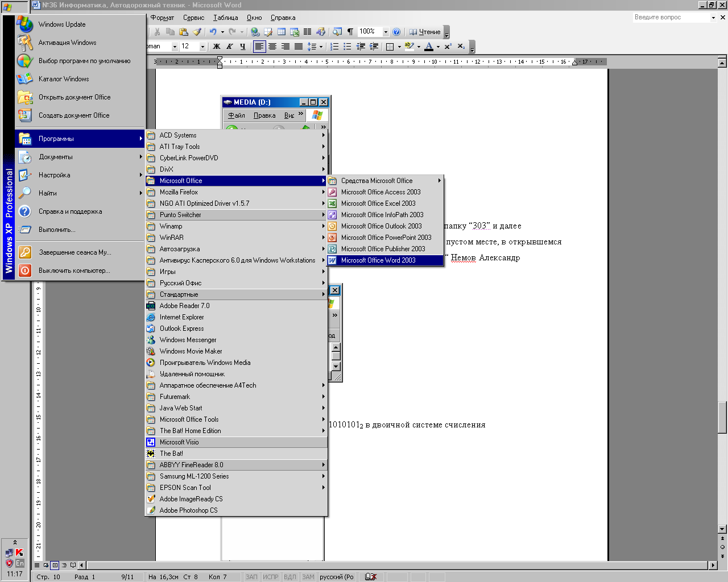Click the Чтение reading mode button
Viewport: 728px width, 582px height.
tap(425, 32)
